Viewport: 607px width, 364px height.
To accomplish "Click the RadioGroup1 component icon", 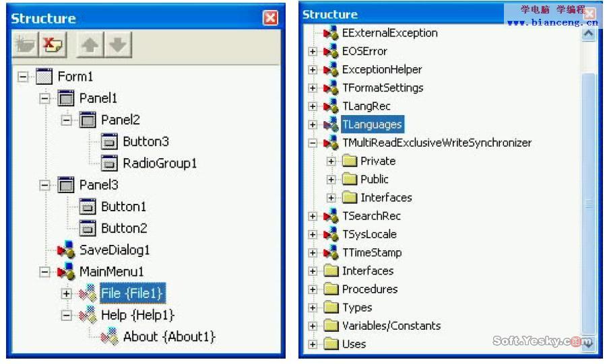I will (x=109, y=163).
